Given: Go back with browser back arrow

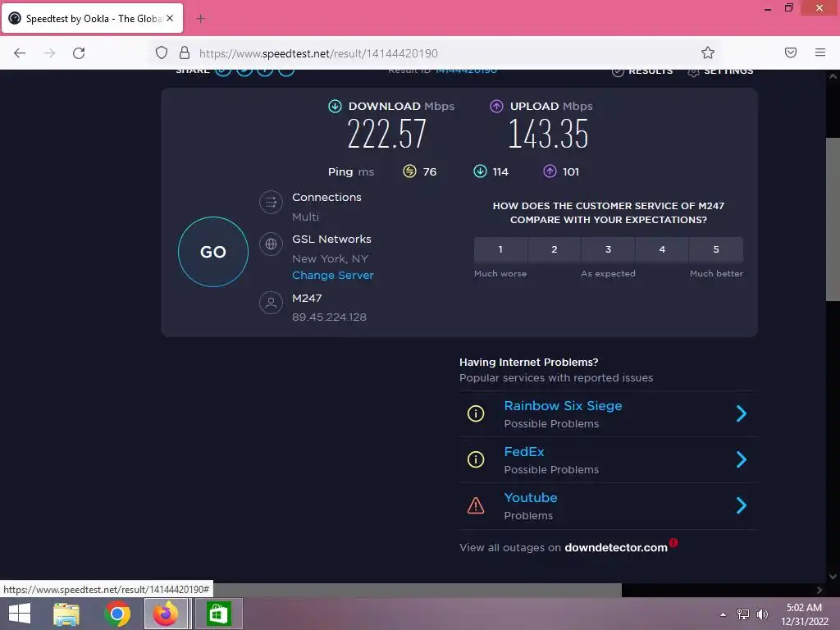Looking at the screenshot, I should tap(20, 53).
